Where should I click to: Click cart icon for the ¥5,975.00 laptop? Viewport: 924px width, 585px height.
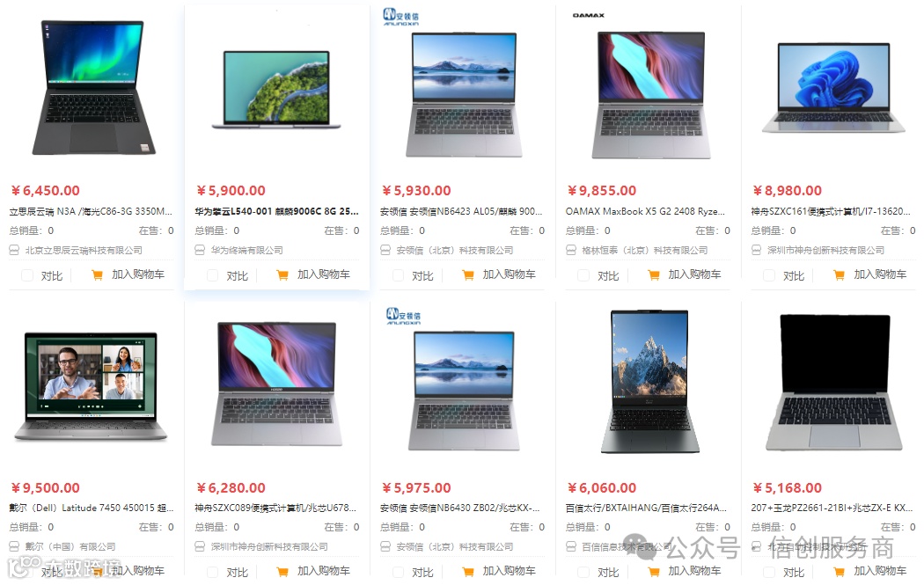(468, 572)
